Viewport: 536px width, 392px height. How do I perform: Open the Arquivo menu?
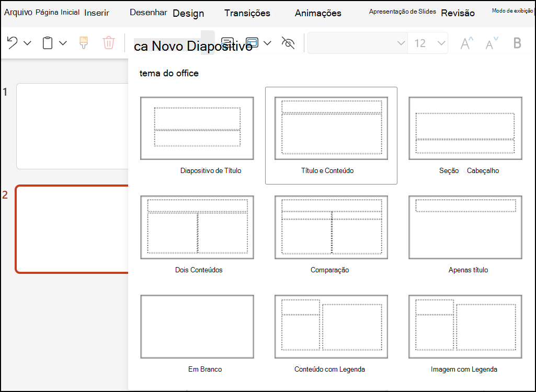point(18,13)
